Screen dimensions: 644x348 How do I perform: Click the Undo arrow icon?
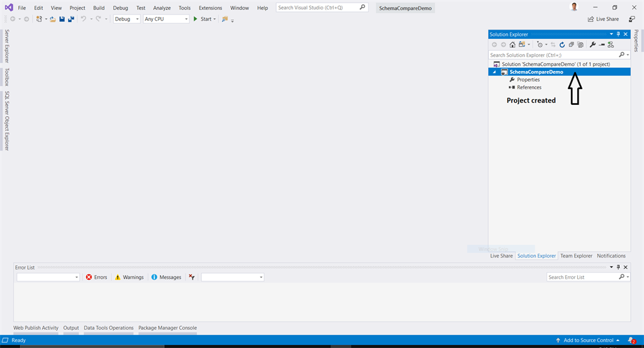click(x=84, y=19)
